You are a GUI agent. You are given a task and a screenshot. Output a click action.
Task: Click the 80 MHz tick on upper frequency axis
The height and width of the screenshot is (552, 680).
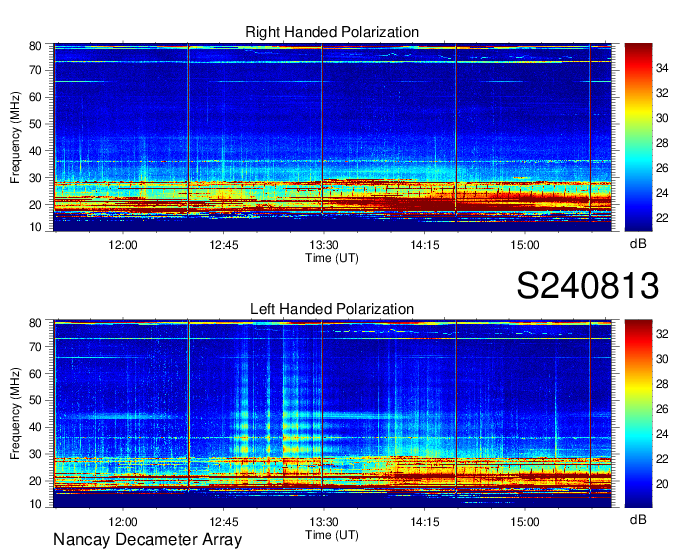(x=35, y=46)
